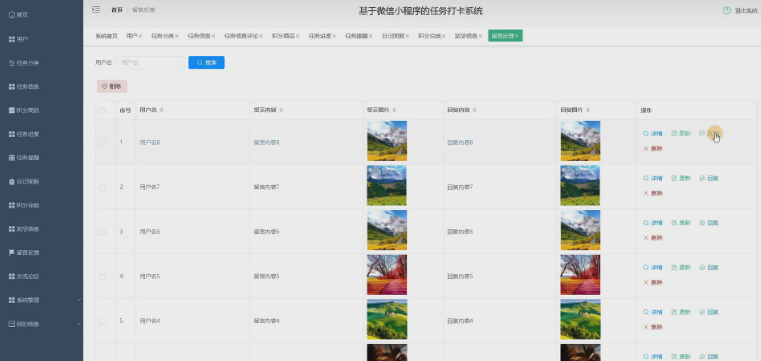Sort table by 留言内容 column arrows
This screenshot has width=761, height=361.
[x=281, y=110]
